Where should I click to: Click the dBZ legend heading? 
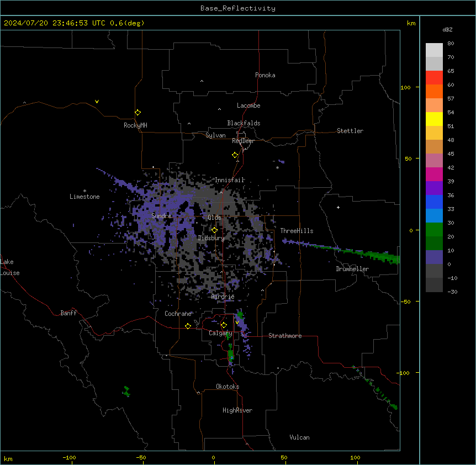(447, 30)
